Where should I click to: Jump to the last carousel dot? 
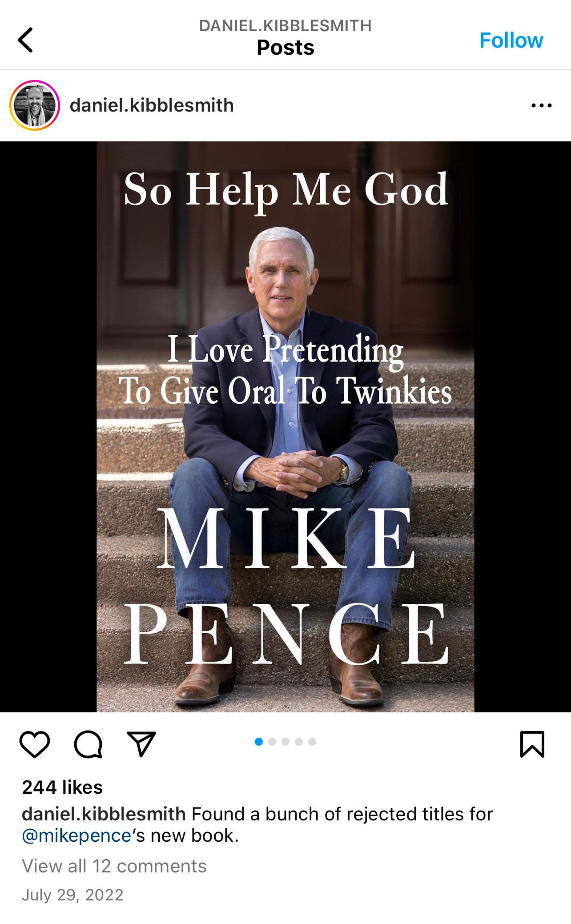point(312,742)
